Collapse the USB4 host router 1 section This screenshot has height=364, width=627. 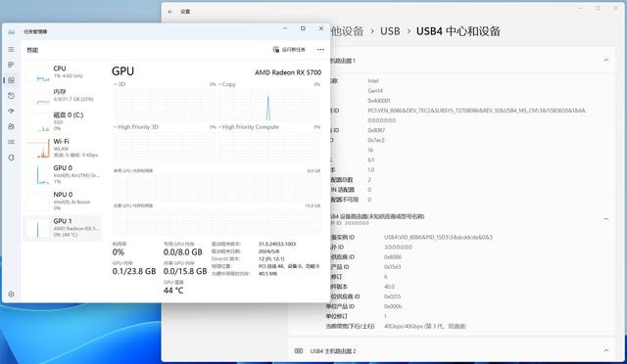tap(606, 61)
